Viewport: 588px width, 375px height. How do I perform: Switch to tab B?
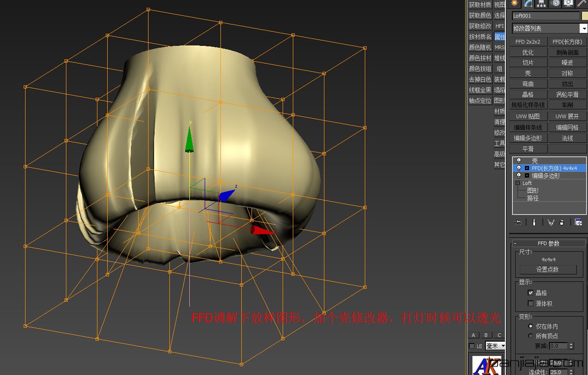pos(485,335)
